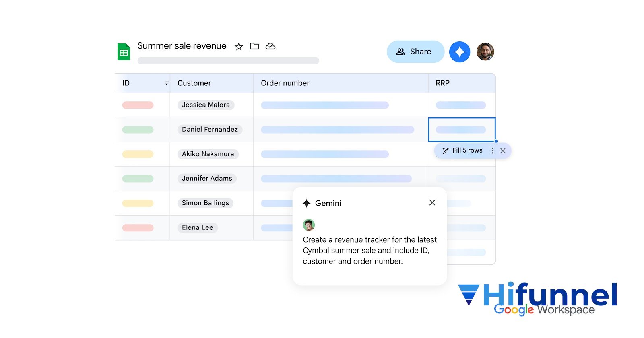Click the green ID pill in Daniel Fernandez row
This screenshot has height=338, width=644.
pyautogui.click(x=138, y=130)
